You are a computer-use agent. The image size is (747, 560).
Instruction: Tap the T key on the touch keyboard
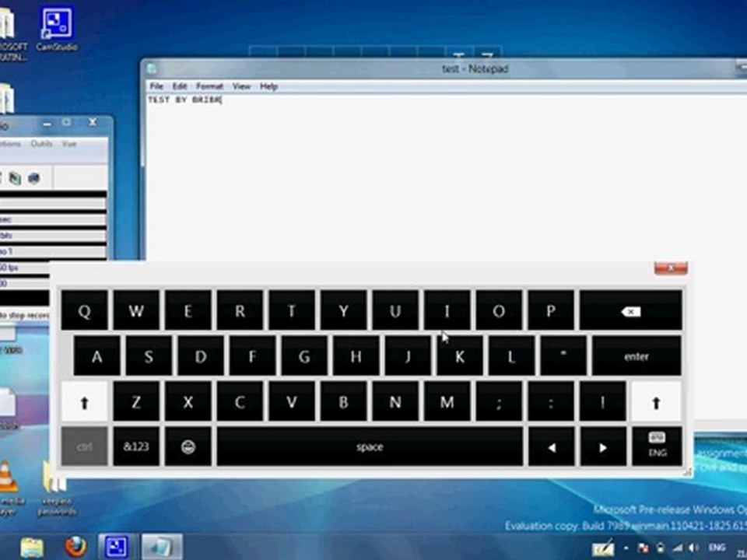292,310
